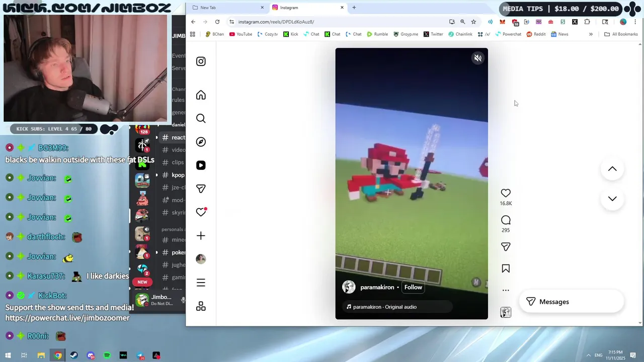The height and width of the screenshot is (362, 644).
Task: Open the reel comments bubble icon
Action: [x=506, y=220]
